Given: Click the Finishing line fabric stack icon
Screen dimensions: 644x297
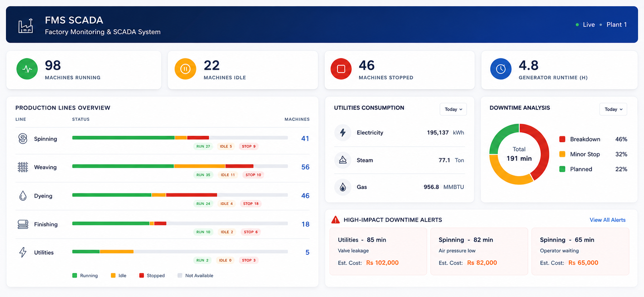Looking at the screenshot, I should (23, 224).
